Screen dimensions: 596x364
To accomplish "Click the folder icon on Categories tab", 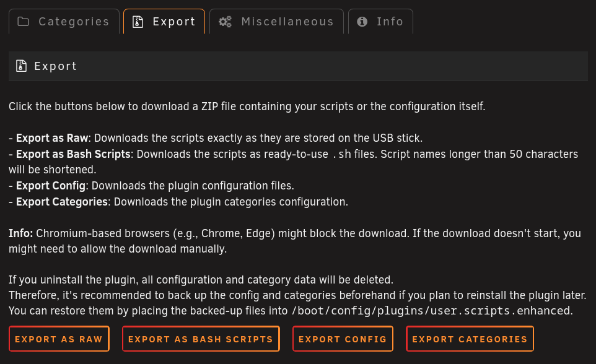I will [23, 22].
